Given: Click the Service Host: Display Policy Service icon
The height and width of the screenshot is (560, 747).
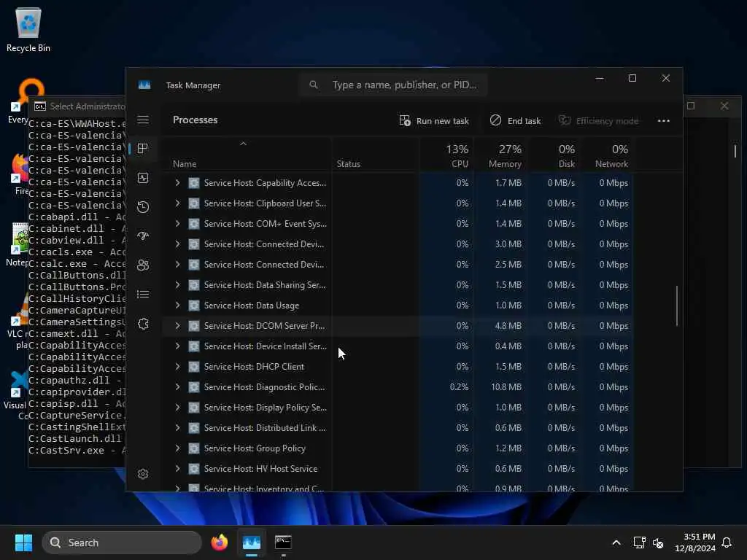Looking at the screenshot, I should point(194,408).
